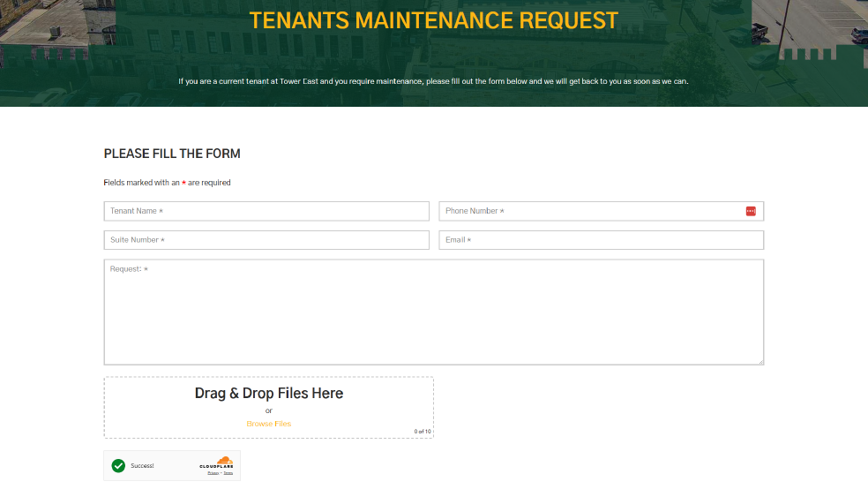Focus the Tenant Name field
Image resolution: width=868 pixels, height=489 pixels.
pos(266,211)
